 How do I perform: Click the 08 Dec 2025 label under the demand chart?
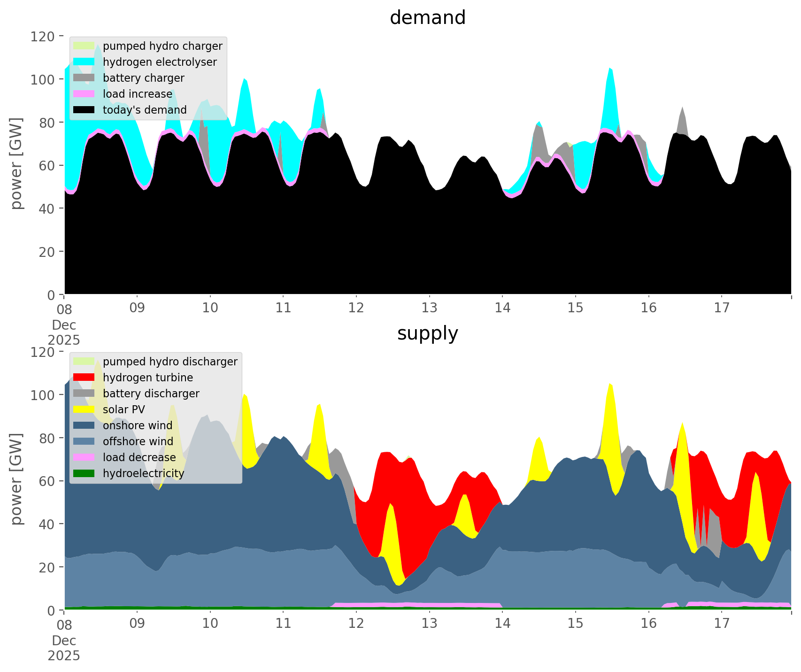64,324
